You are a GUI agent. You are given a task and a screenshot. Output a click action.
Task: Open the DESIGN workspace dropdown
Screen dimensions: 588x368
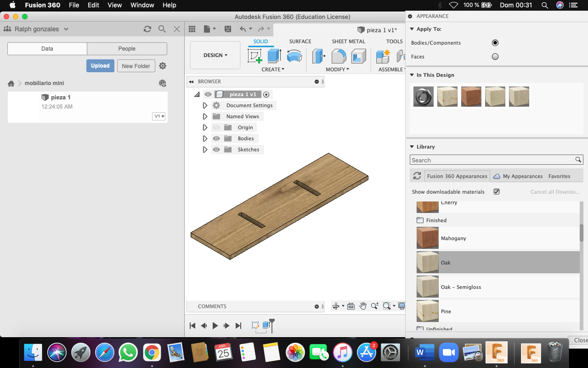pyautogui.click(x=215, y=55)
